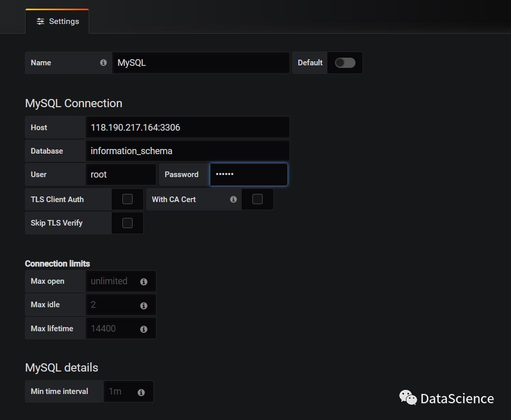Click the MySQL details heading
This screenshot has width=511, height=420.
62,367
